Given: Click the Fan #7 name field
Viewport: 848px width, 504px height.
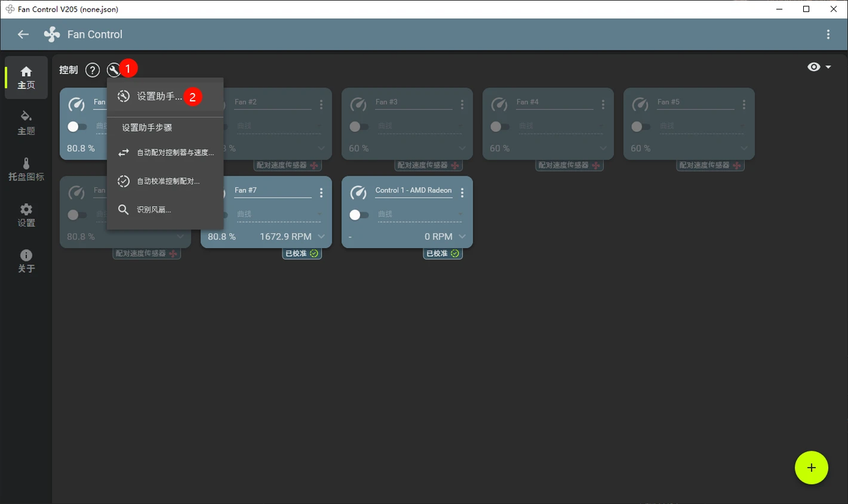Looking at the screenshot, I should point(272,190).
